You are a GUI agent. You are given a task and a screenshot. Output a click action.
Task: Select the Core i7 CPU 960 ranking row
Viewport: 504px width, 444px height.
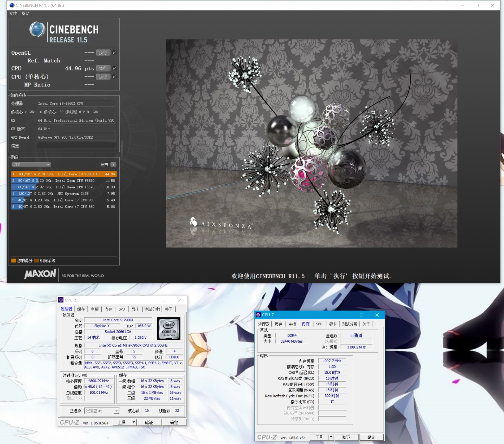pyautogui.click(x=64, y=200)
